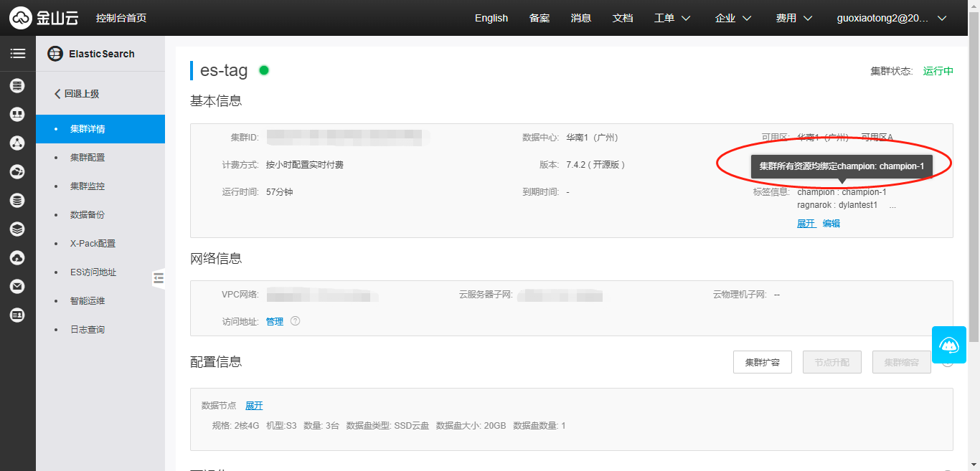Screen dimensions: 980x471
Task: Expand the 数据节点 details with 展开
Action: point(254,405)
